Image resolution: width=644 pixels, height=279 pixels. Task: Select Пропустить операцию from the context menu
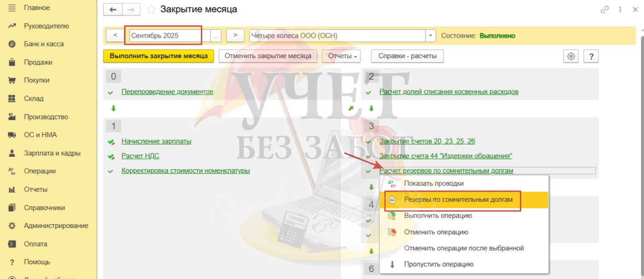(x=438, y=264)
